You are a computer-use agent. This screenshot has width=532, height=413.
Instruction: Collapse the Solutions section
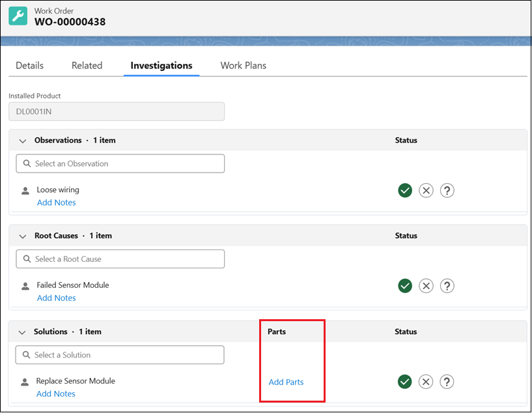click(x=22, y=332)
